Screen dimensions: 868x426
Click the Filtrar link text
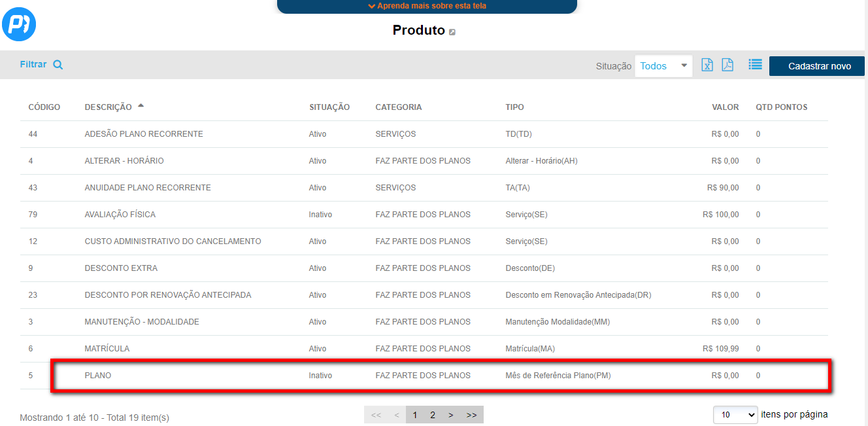(33, 65)
